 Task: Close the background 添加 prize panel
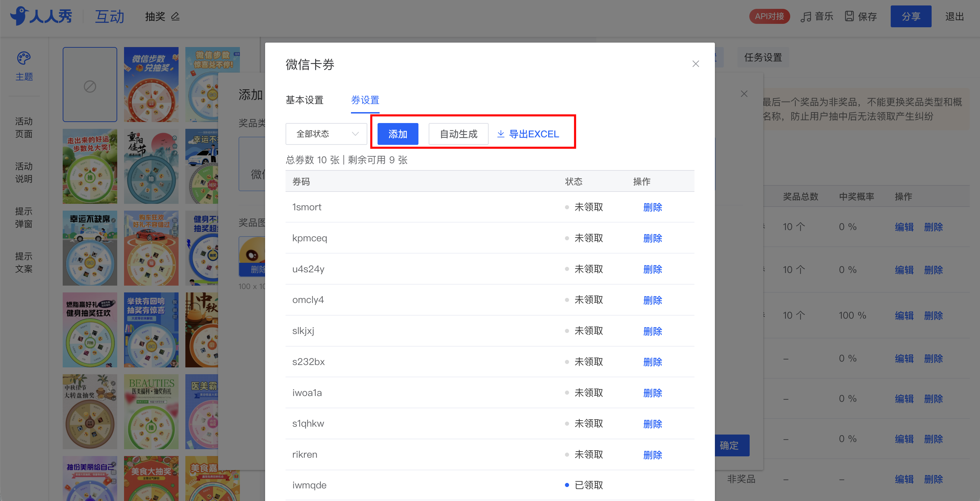coord(744,94)
